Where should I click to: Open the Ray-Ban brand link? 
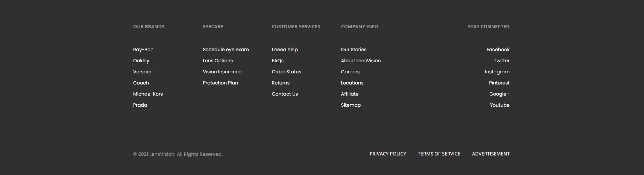tap(143, 49)
